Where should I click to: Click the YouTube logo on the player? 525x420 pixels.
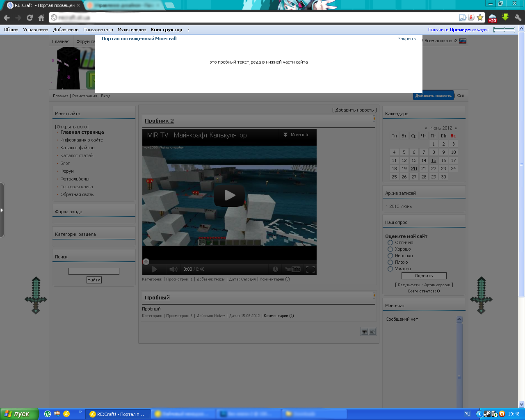coord(293,269)
